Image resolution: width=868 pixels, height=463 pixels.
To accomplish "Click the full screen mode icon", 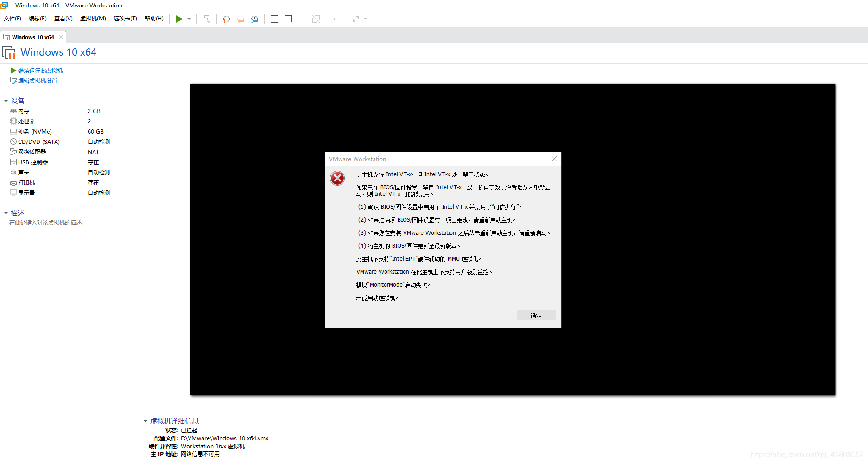I will (302, 19).
